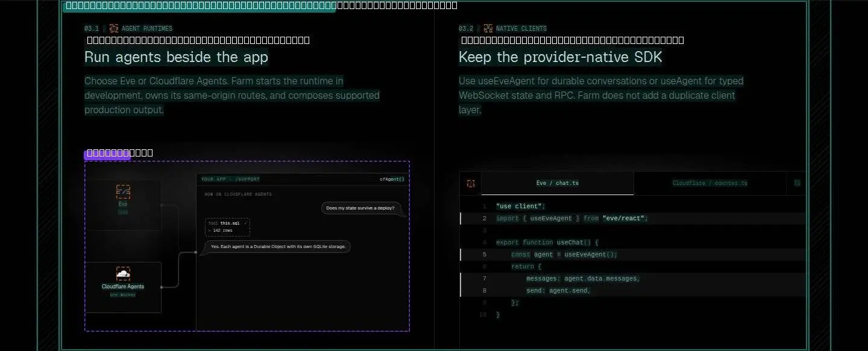Click the paragraph starting "Use useEveAgent for durable"
The height and width of the screenshot is (351, 868).
pyautogui.click(x=601, y=95)
